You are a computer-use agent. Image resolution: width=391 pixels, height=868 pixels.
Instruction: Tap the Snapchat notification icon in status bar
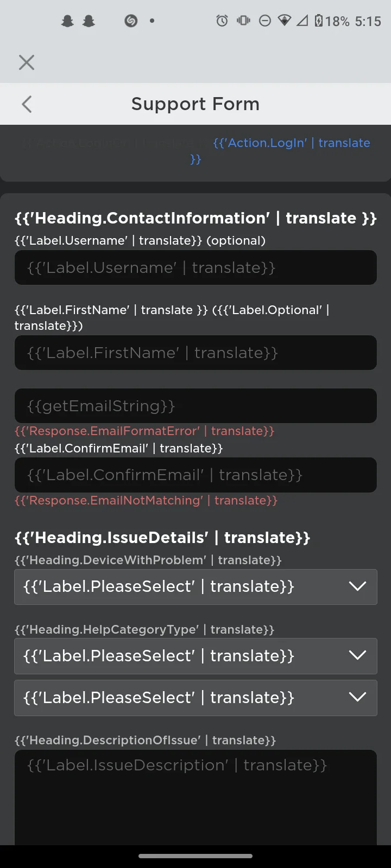point(67,21)
